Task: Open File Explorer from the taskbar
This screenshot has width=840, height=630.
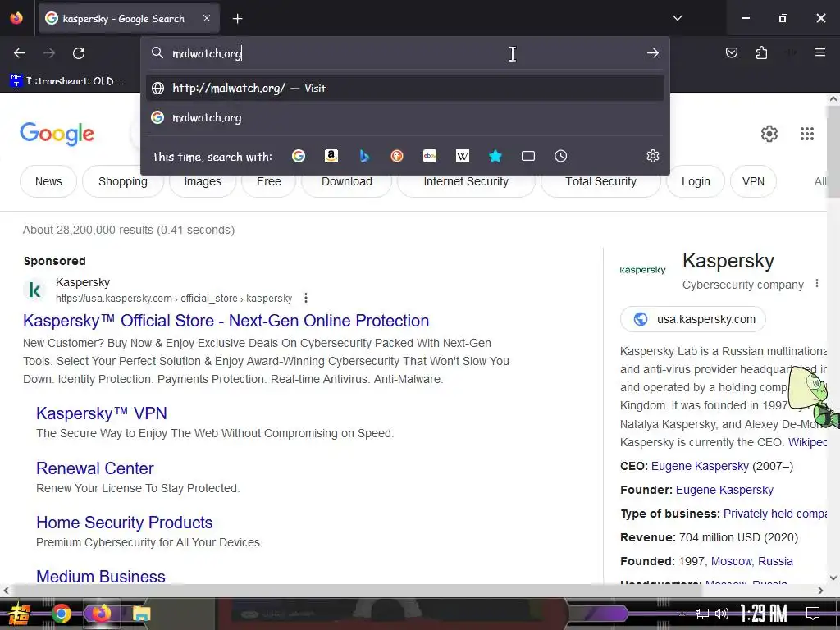Action: click(141, 614)
